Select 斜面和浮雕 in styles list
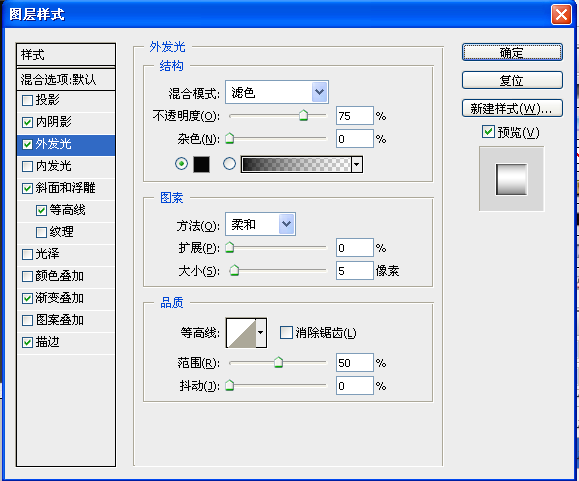 tap(66, 188)
